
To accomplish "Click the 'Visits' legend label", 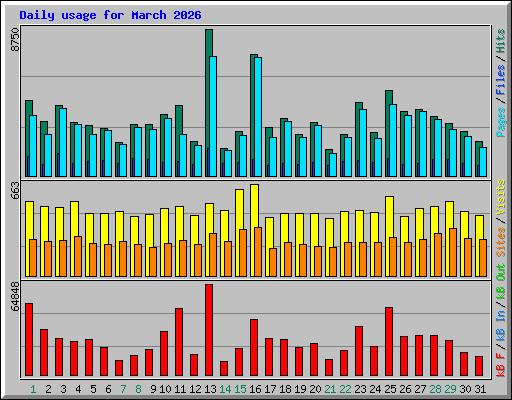I will coord(501,197).
